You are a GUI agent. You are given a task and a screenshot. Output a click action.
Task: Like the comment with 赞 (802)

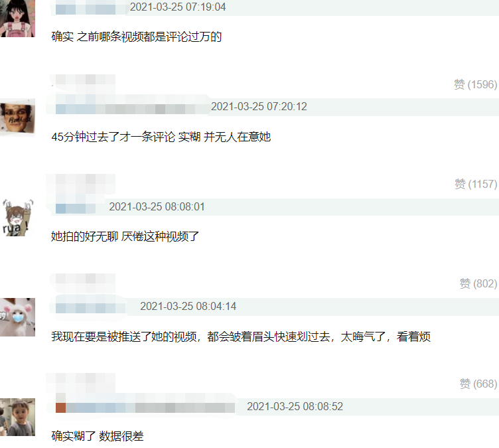pyautogui.click(x=478, y=283)
